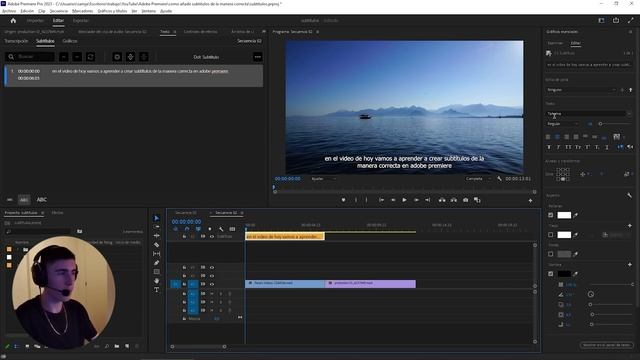Step forward one frame

click(x=416, y=200)
